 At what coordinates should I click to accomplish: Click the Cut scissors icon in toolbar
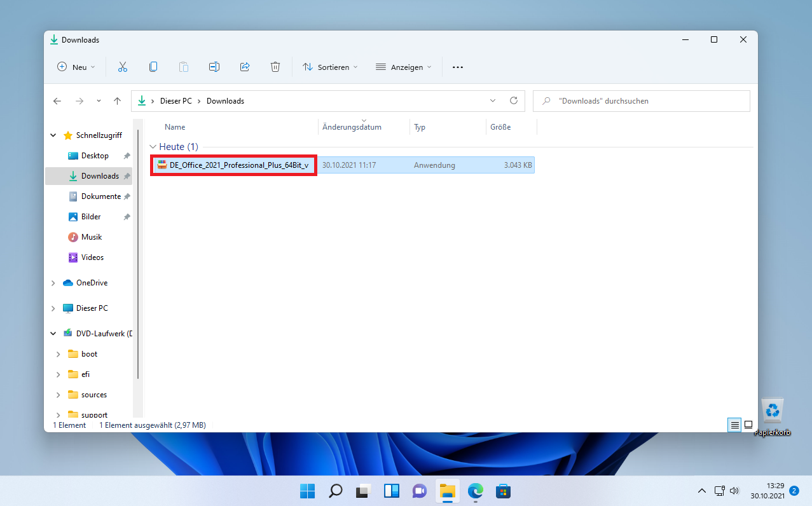pyautogui.click(x=123, y=67)
